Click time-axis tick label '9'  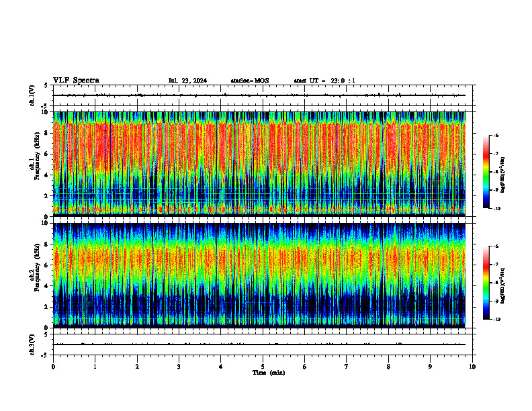pos(430,367)
